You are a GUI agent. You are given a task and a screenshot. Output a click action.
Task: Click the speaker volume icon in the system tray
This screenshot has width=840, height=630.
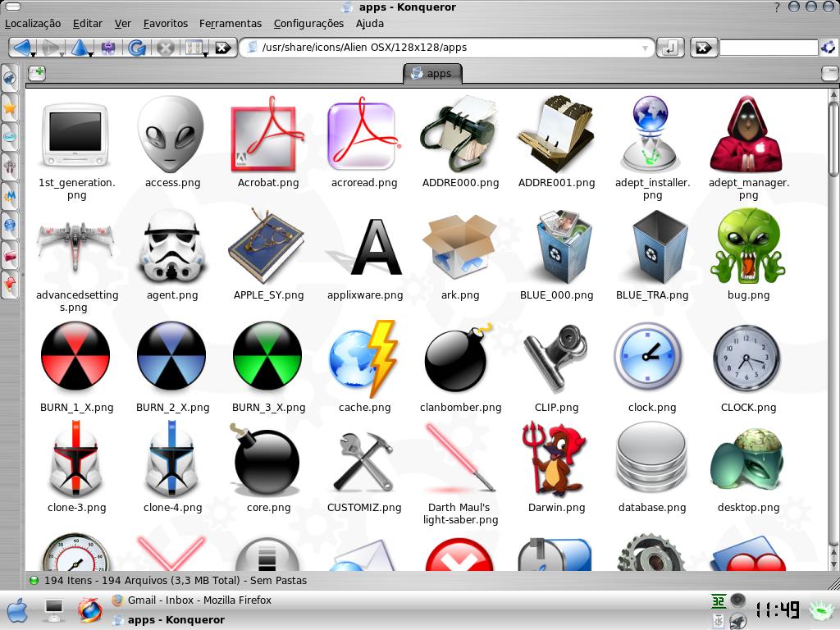click(737, 600)
